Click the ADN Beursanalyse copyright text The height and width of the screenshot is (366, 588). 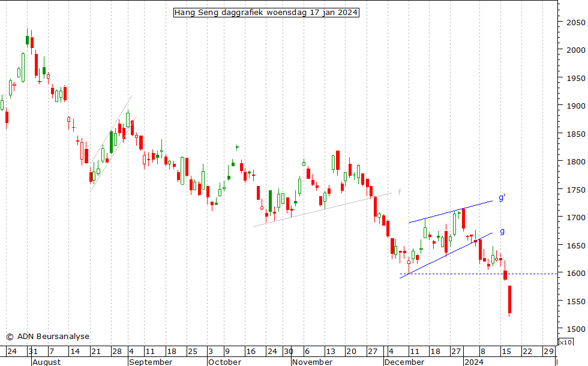click(x=47, y=337)
